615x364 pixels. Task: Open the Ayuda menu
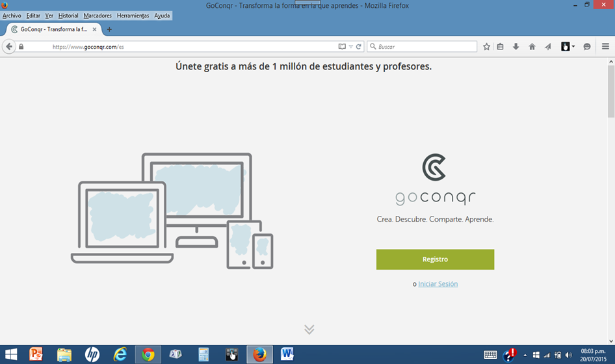pyautogui.click(x=162, y=16)
